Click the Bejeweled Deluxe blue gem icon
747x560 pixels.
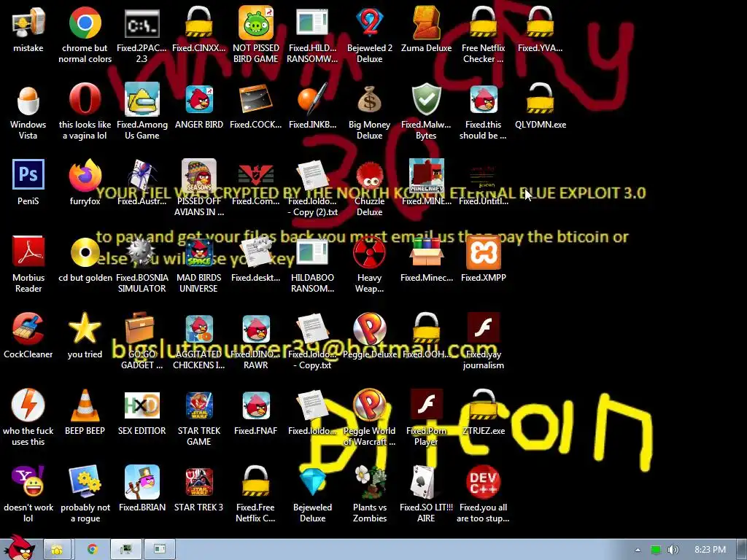click(312, 482)
